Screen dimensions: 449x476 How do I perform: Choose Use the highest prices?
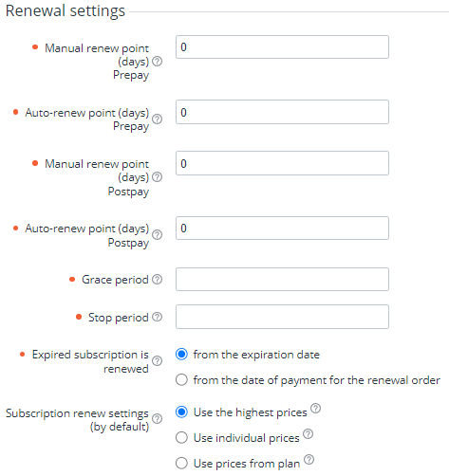click(x=181, y=412)
